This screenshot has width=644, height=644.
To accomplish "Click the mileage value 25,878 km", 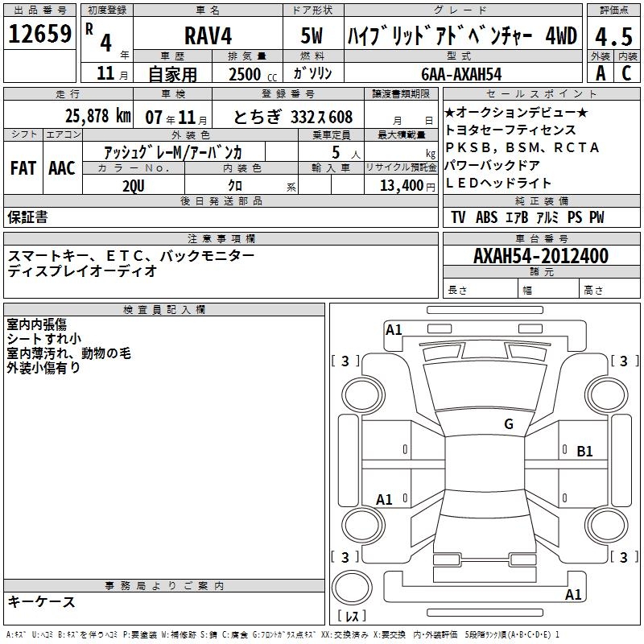I will 98,116.
